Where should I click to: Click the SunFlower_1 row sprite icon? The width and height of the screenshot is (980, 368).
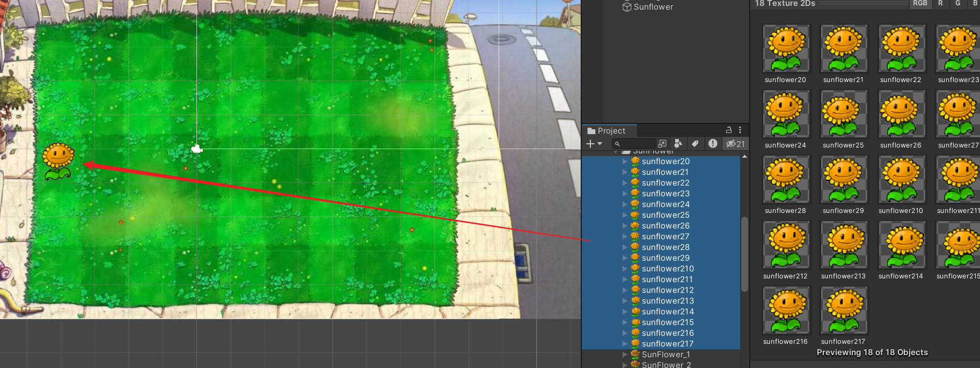[x=635, y=354]
